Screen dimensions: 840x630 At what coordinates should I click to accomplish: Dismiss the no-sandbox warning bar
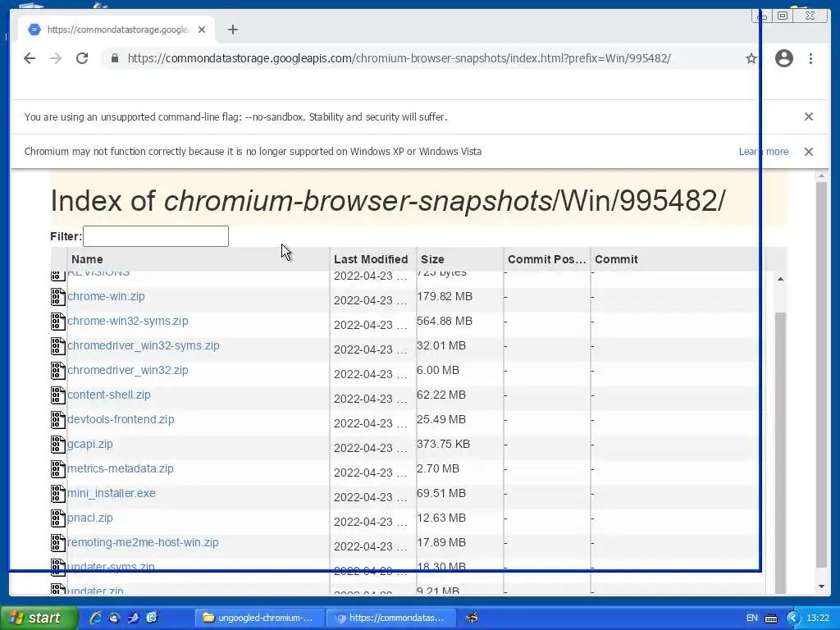pyautogui.click(x=809, y=116)
